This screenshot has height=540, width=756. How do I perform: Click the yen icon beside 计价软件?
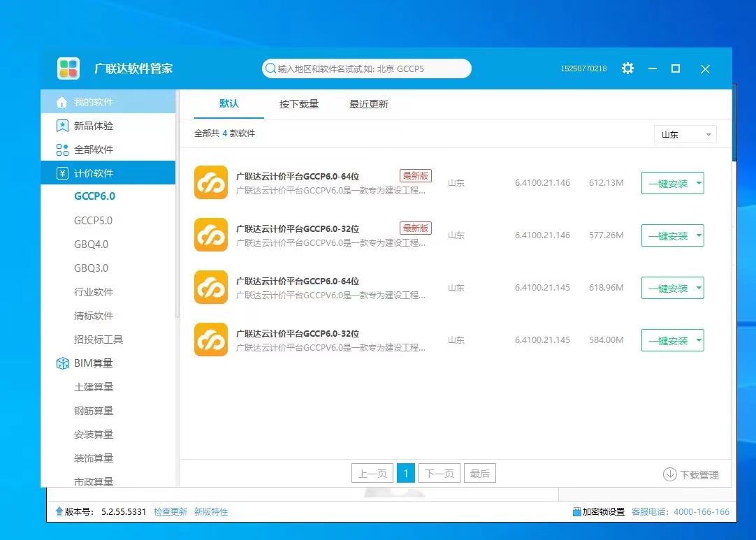tap(62, 173)
